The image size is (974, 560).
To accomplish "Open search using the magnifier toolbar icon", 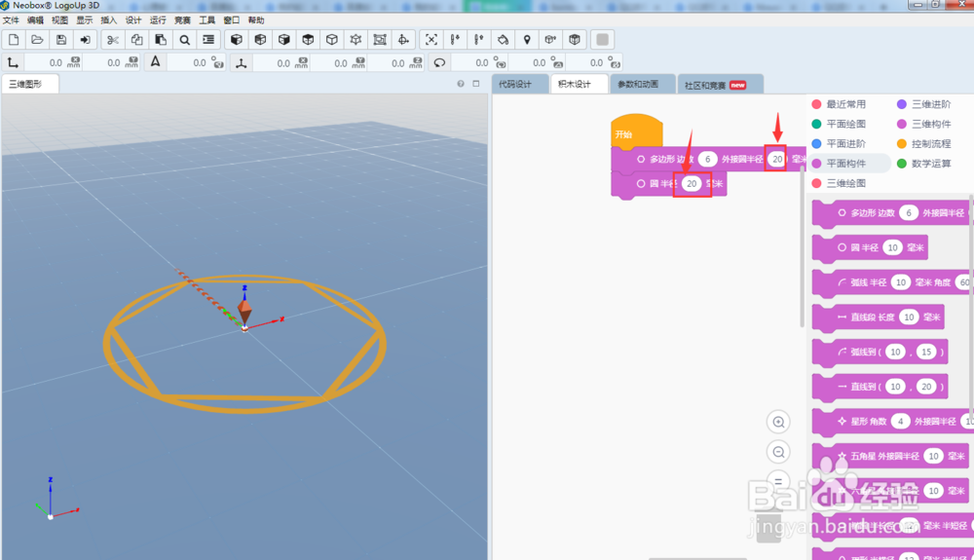I will tap(184, 40).
